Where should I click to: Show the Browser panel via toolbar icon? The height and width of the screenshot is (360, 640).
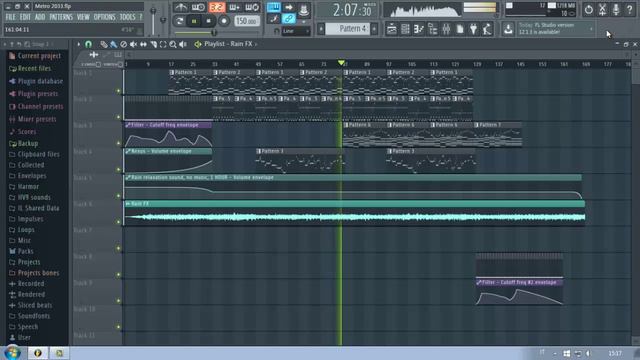click(432, 29)
